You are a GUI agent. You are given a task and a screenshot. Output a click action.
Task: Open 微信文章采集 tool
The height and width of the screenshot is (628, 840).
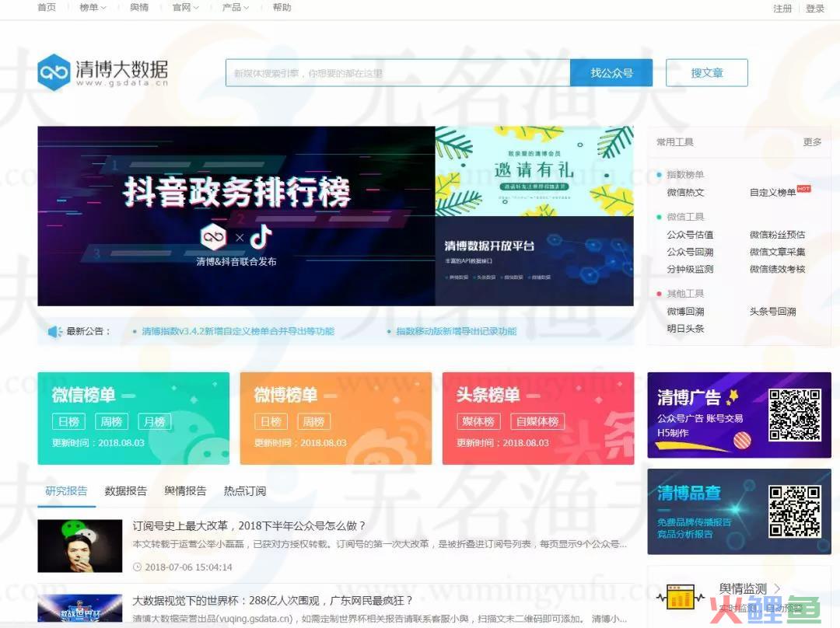click(x=777, y=252)
